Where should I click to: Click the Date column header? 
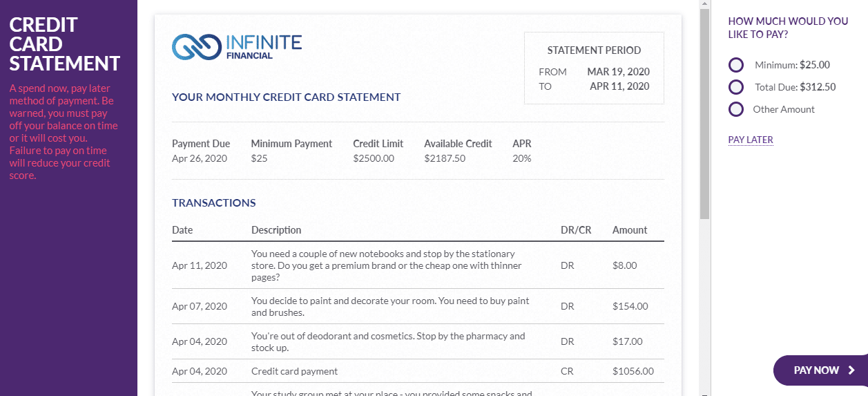[182, 230]
